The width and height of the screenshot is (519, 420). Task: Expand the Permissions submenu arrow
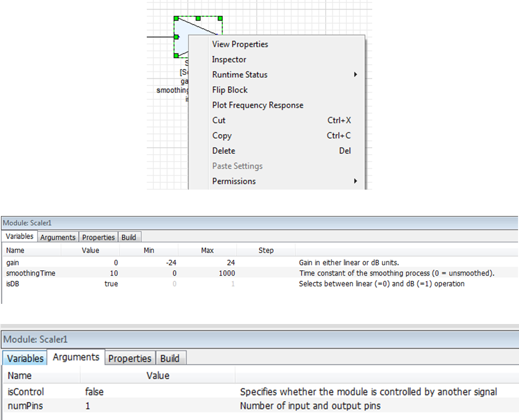tap(355, 181)
